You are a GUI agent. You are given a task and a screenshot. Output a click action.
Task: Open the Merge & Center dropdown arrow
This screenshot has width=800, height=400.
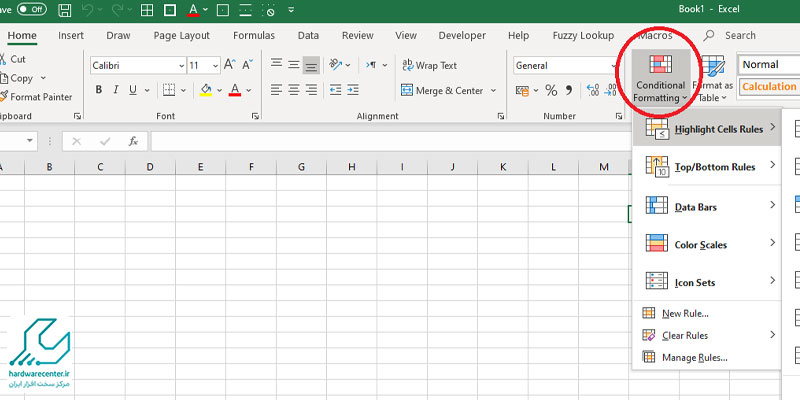point(493,91)
